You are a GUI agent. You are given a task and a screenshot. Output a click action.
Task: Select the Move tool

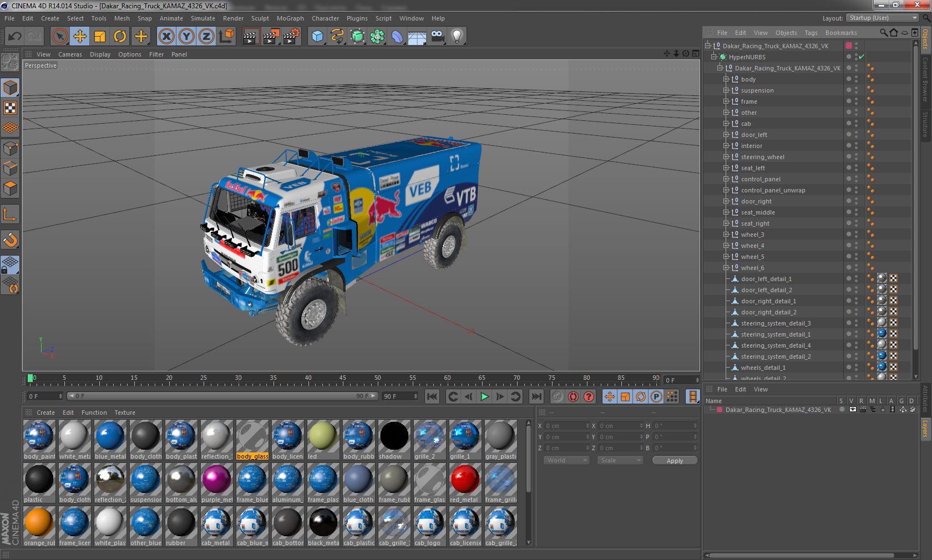pyautogui.click(x=80, y=37)
